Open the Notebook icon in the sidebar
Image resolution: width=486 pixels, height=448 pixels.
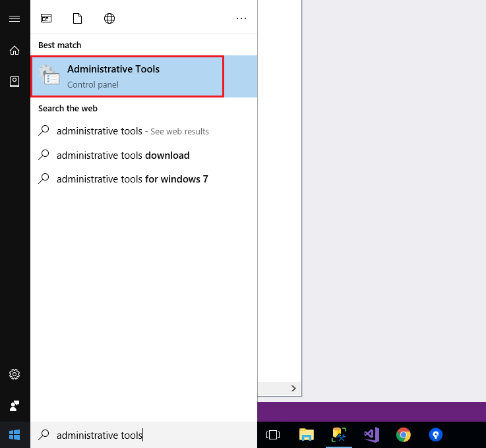(x=15, y=82)
